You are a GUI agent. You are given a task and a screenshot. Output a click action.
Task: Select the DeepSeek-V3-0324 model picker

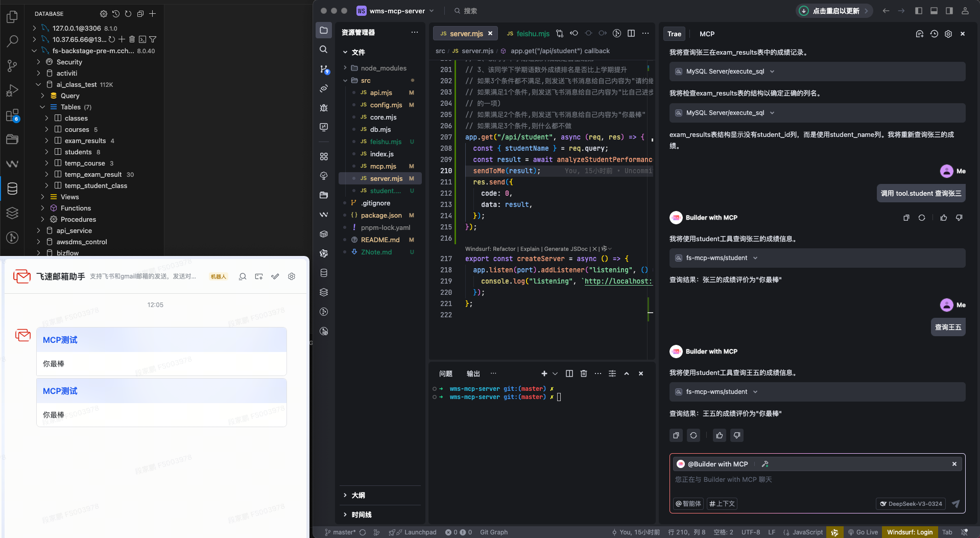pos(911,504)
